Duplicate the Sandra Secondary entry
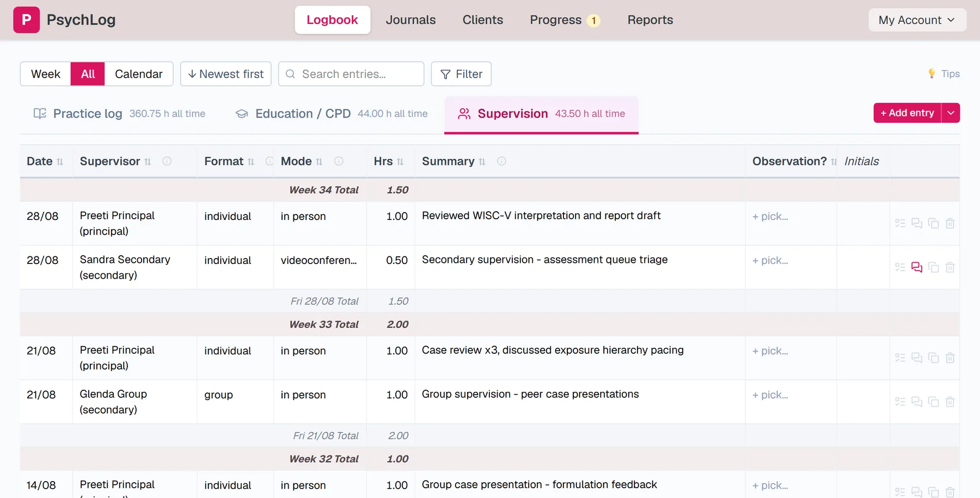Image resolution: width=980 pixels, height=498 pixels. click(933, 267)
